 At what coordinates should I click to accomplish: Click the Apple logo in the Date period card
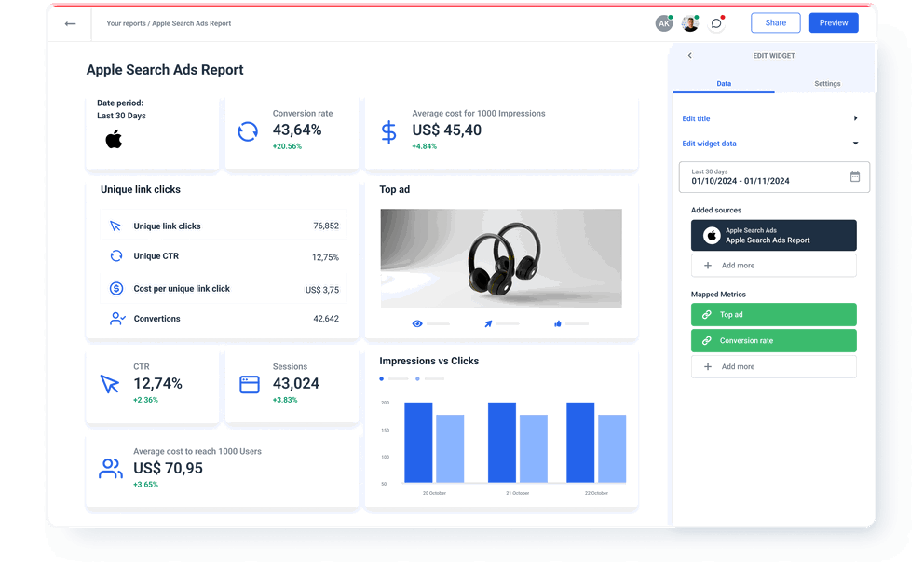114,140
